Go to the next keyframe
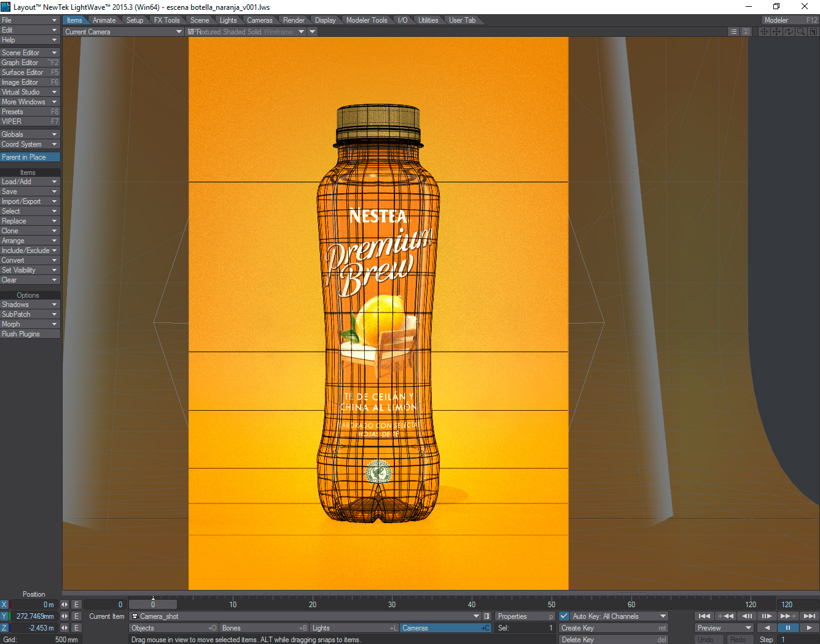820x644 pixels. 788,616
